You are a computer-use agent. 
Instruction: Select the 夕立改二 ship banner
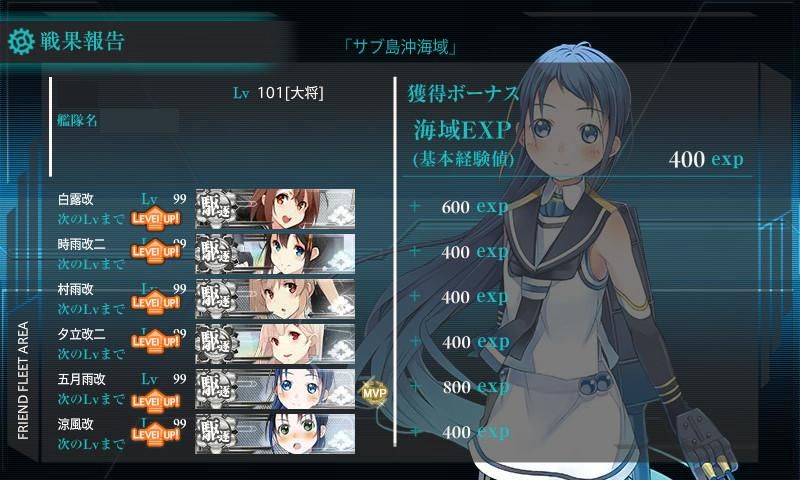point(275,343)
